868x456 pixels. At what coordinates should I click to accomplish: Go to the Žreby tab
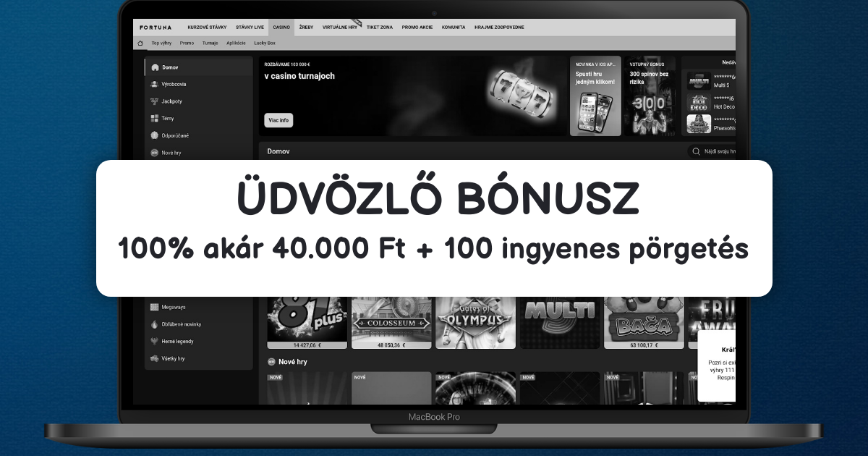click(x=306, y=27)
